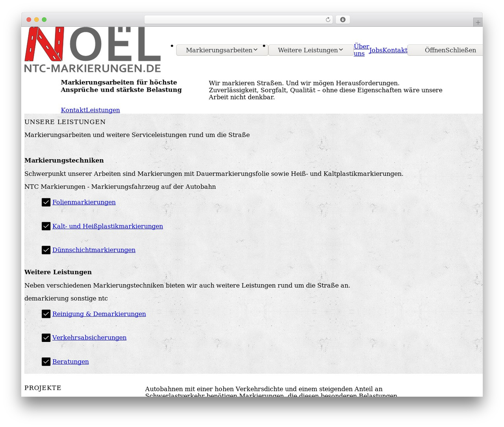Image resolution: width=504 pixels, height=427 pixels.
Task: Open Reinigung & Demarkierungen link
Action: tap(99, 314)
